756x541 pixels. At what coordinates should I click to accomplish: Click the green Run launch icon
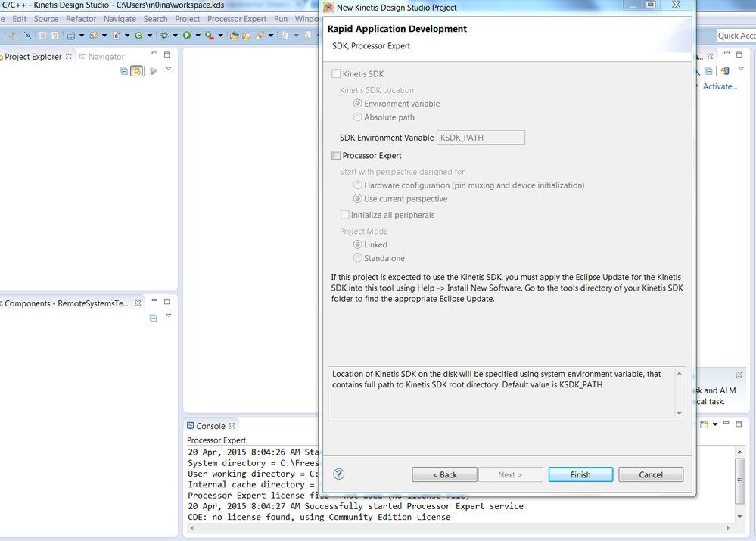coord(187,36)
